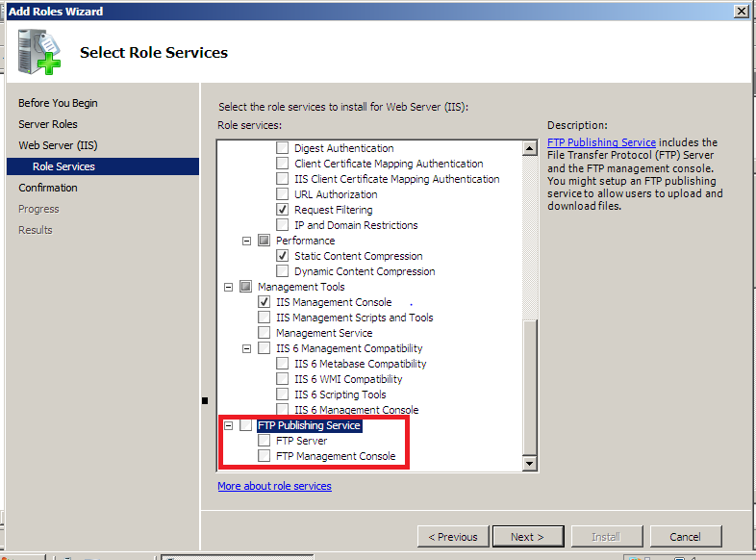Screen dimensions: 756x560
Task: Click role services scroll up arrow
Action: (x=529, y=148)
